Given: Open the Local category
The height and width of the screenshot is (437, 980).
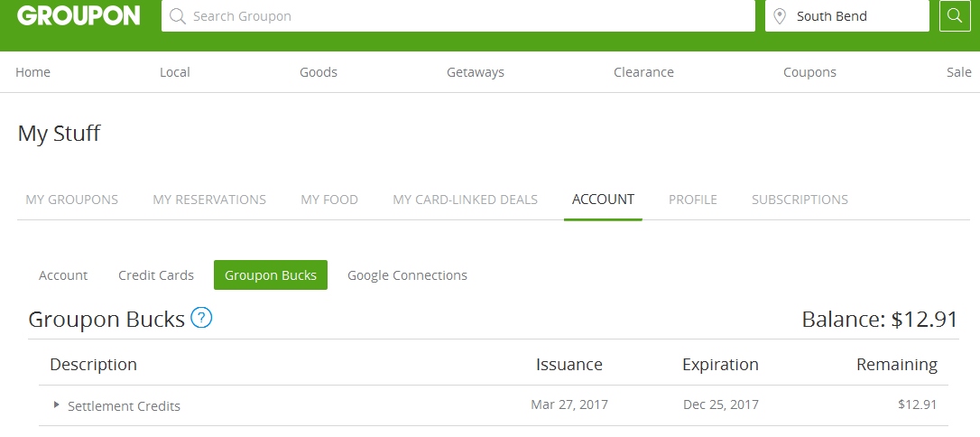Looking at the screenshot, I should click(x=174, y=72).
